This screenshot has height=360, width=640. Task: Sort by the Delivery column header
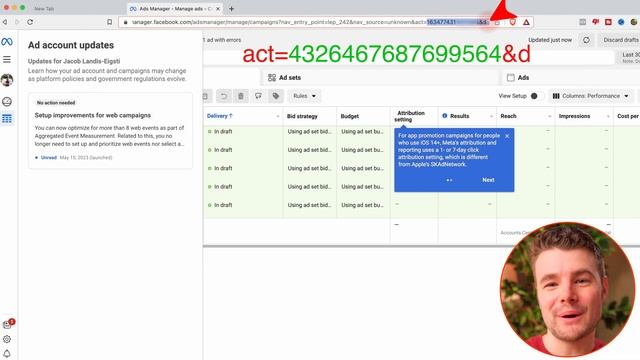tap(220, 116)
